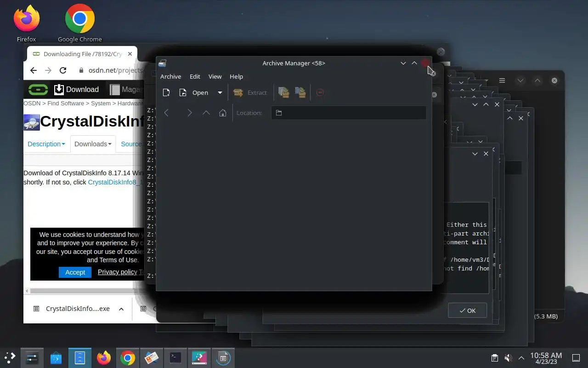Viewport: 588px width, 368px height.
Task: Click the Open archive toolbar button
Action: tap(195, 93)
